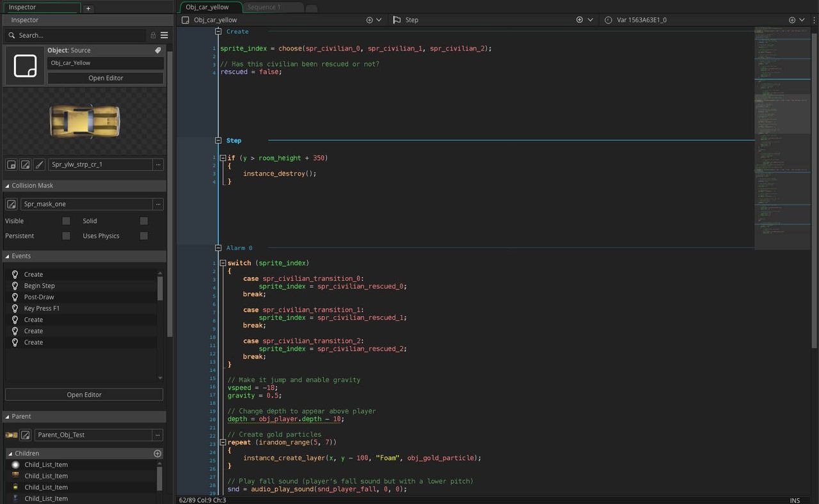819x504 pixels.
Task: Enable the Visible checkbox
Action: (66, 221)
